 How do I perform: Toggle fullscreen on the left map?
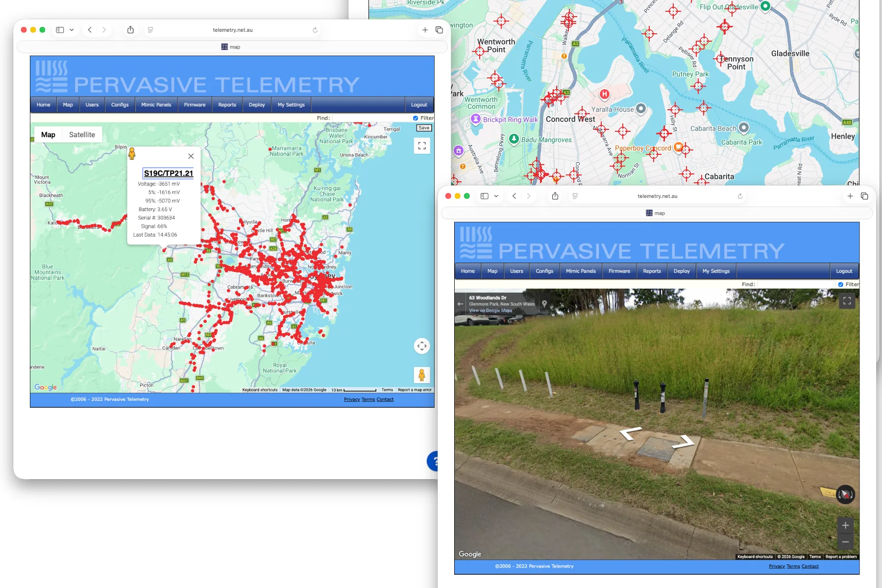(422, 146)
